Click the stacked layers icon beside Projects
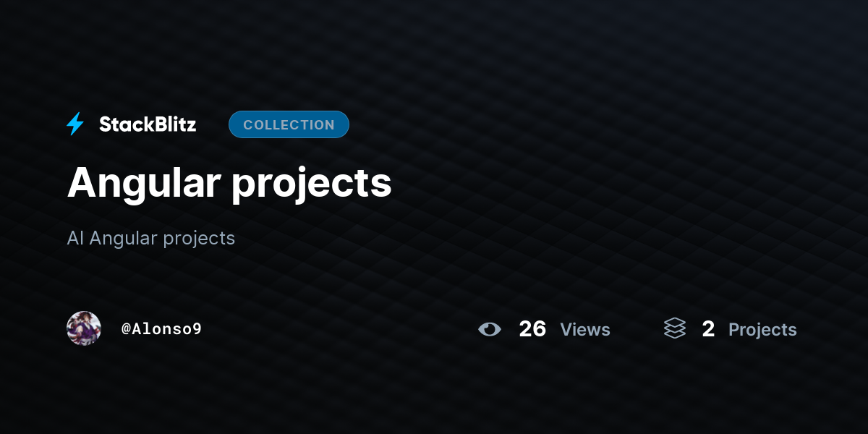This screenshot has width=868, height=434. pos(675,328)
